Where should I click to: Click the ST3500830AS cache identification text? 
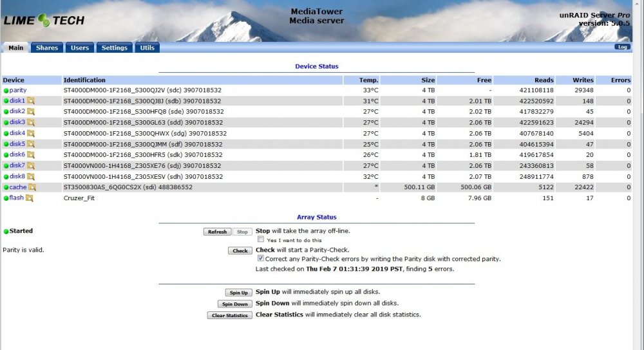pos(128,187)
